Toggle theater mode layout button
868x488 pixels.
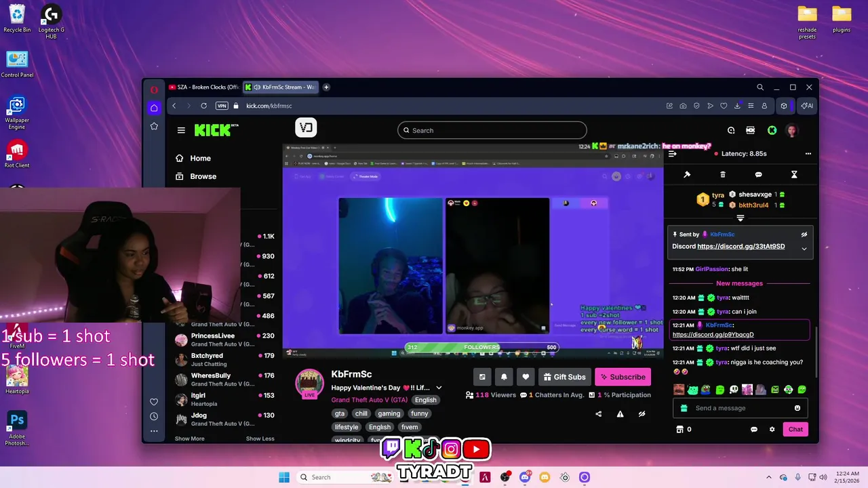(482, 377)
